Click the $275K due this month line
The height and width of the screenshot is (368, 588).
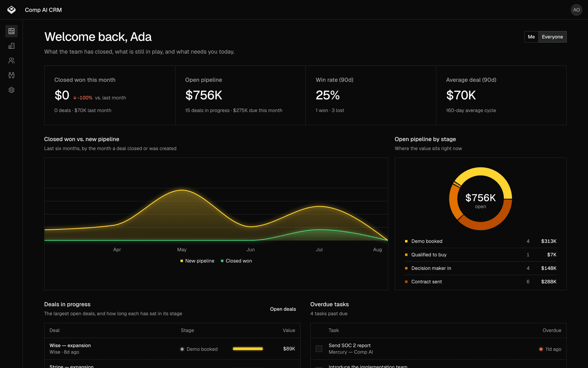(258, 110)
